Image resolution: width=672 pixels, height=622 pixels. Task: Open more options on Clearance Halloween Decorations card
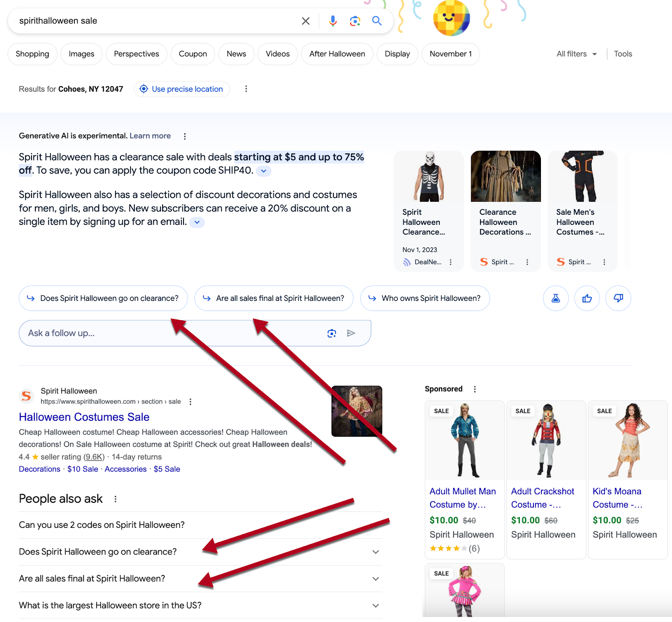tap(527, 262)
